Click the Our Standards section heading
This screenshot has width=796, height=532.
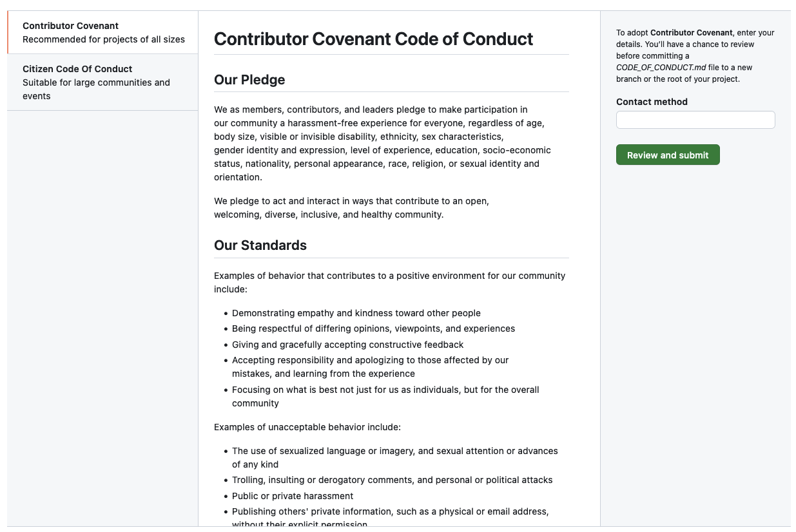(x=260, y=245)
